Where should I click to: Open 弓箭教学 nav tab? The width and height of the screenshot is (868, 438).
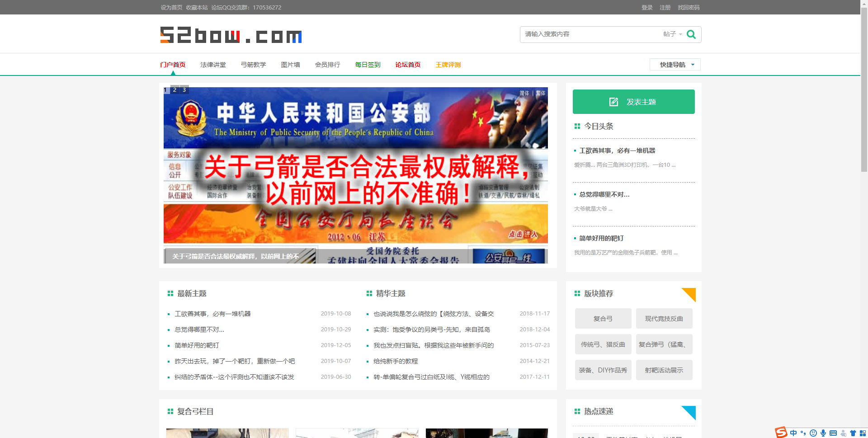click(253, 65)
